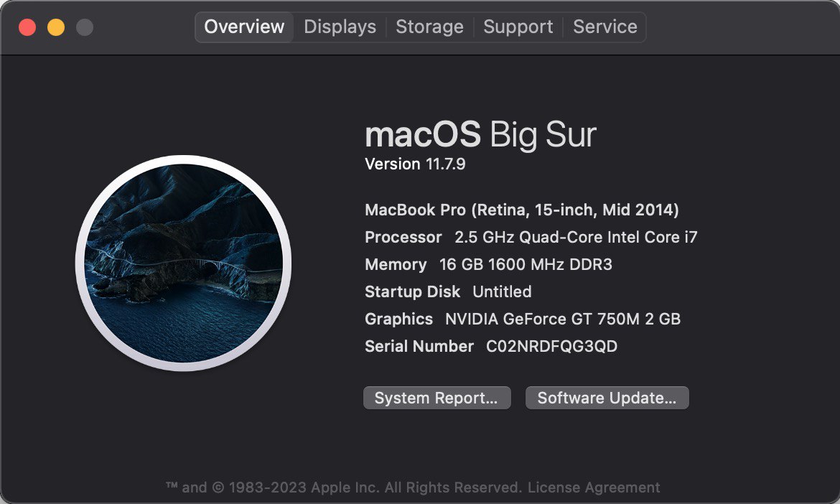Open System Report
This screenshot has width=840, height=504.
437,398
